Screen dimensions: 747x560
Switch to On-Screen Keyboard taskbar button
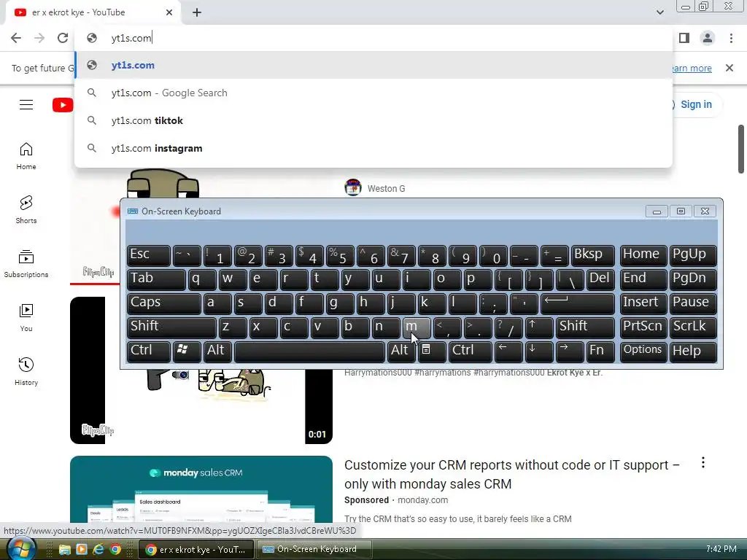pos(314,550)
